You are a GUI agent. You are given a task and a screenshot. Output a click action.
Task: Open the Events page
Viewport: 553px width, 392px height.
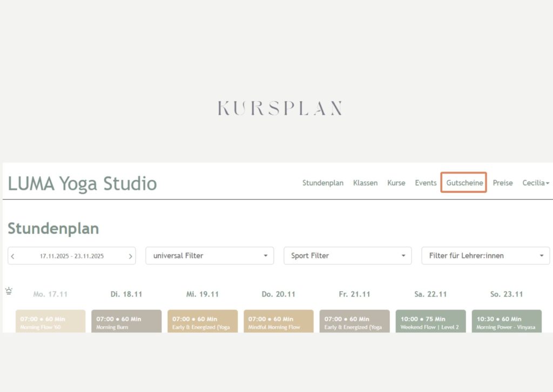[426, 183]
